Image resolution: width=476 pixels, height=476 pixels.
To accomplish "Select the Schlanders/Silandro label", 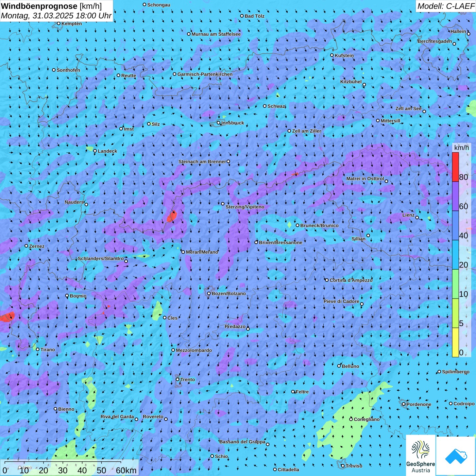I will point(101,258).
